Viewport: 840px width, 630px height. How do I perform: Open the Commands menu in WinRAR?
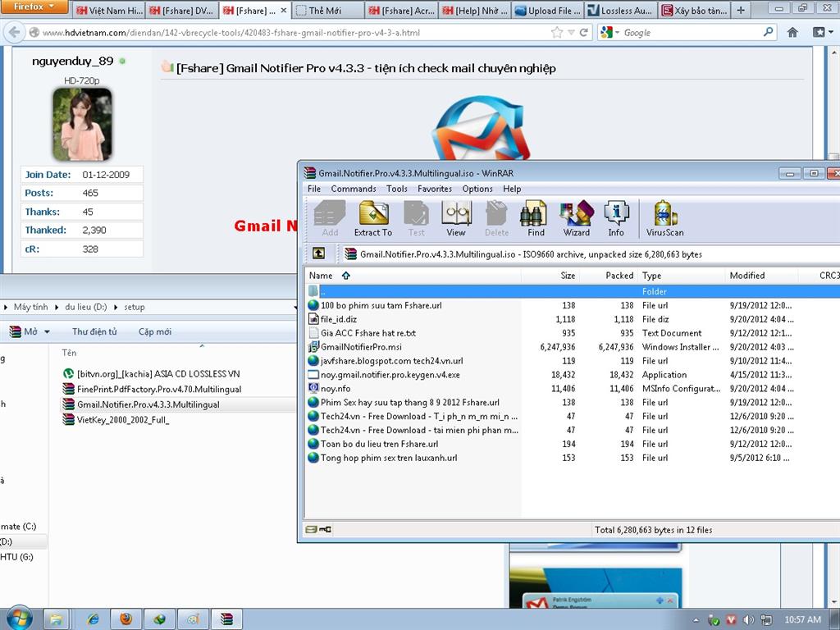click(x=354, y=189)
